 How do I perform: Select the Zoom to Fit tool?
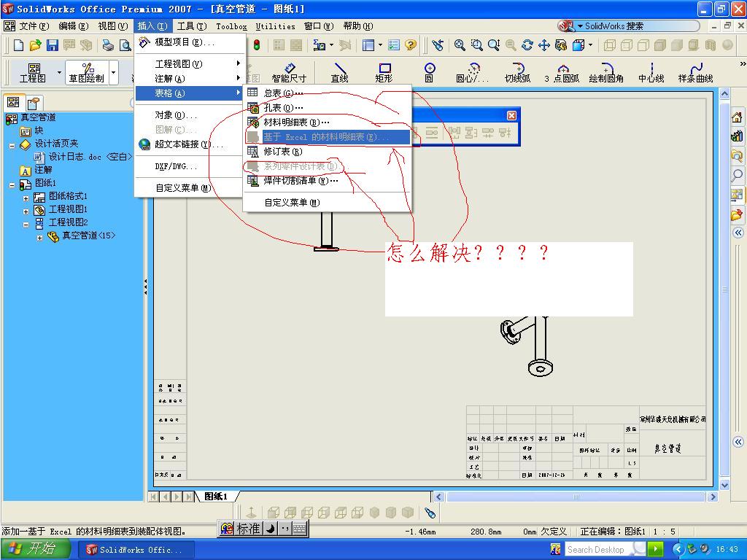tap(460, 45)
